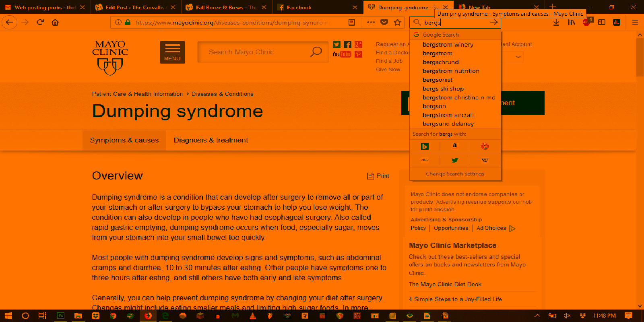Click the Mayo Clinic logo
This screenshot has height=322, width=644.
(x=110, y=58)
